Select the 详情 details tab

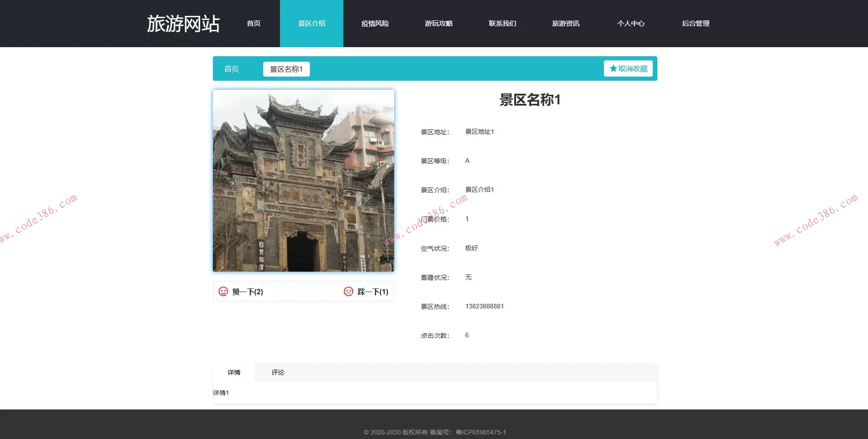[234, 372]
